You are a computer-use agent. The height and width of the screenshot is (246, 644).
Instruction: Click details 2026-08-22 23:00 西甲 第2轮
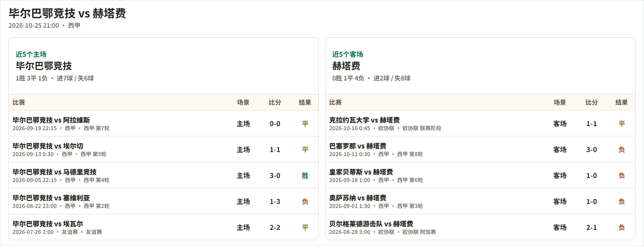tap(61, 206)
